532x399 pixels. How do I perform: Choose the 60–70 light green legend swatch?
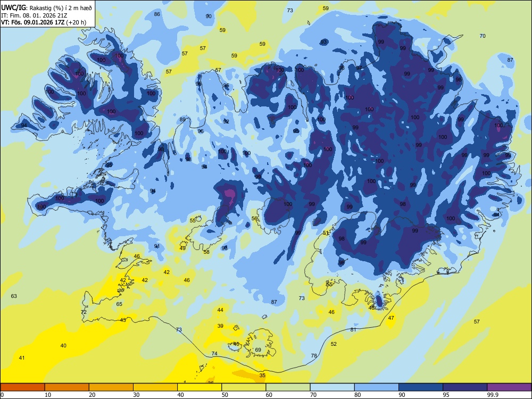click(288, 387)
